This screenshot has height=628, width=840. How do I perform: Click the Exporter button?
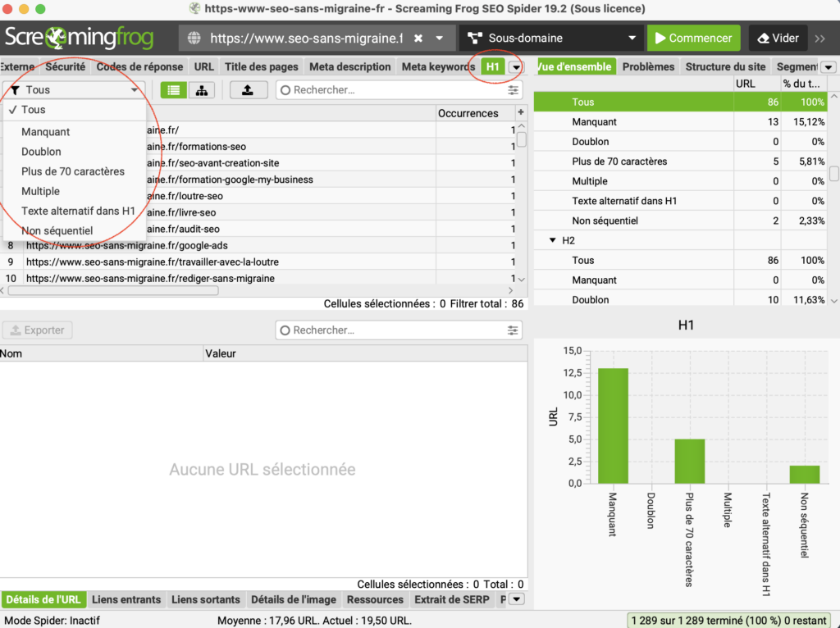tap(38, 330)
